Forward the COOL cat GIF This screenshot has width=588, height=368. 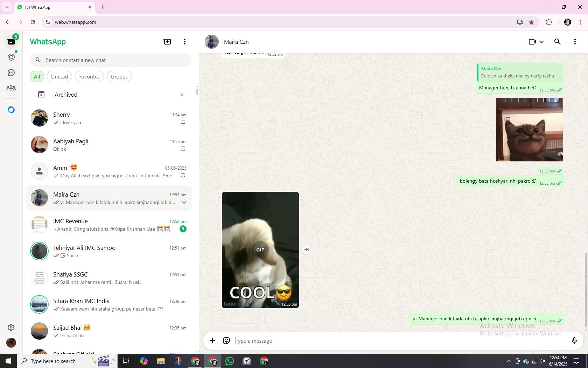pos(306,250)
